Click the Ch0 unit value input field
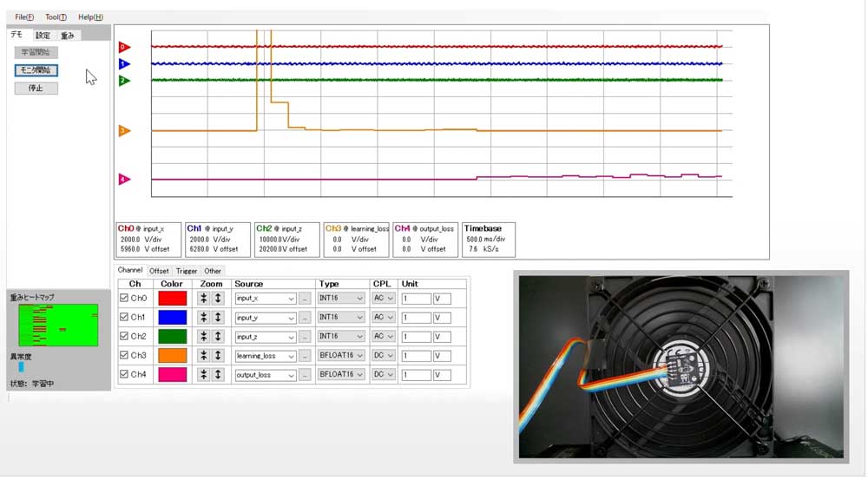868x480 pixels. (x=416, y=299)
